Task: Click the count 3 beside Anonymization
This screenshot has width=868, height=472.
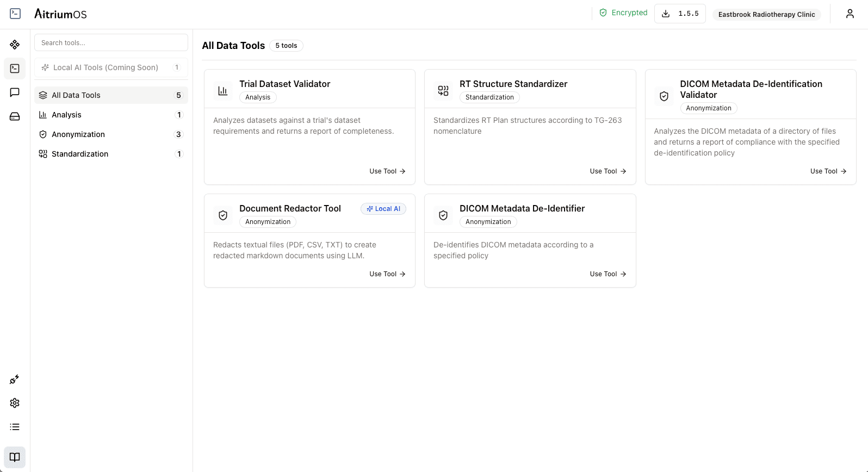Action: pyautogui.click(x=178, y=134)
